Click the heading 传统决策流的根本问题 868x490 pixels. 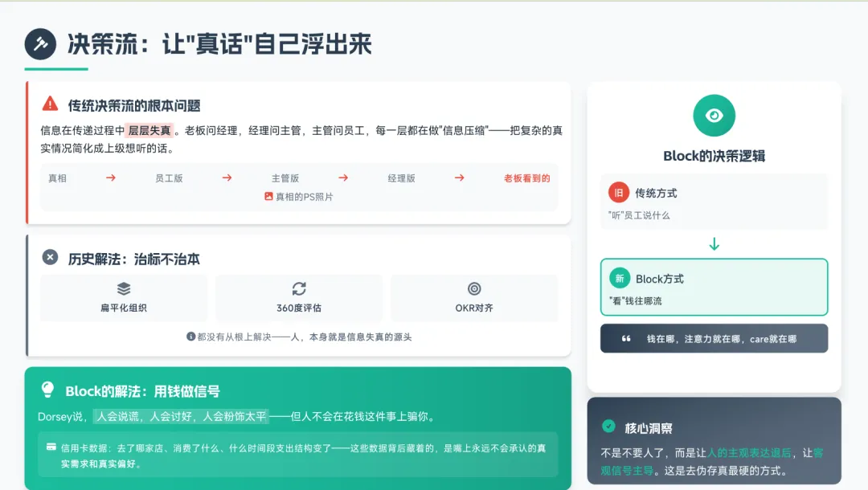pos(134,106)
